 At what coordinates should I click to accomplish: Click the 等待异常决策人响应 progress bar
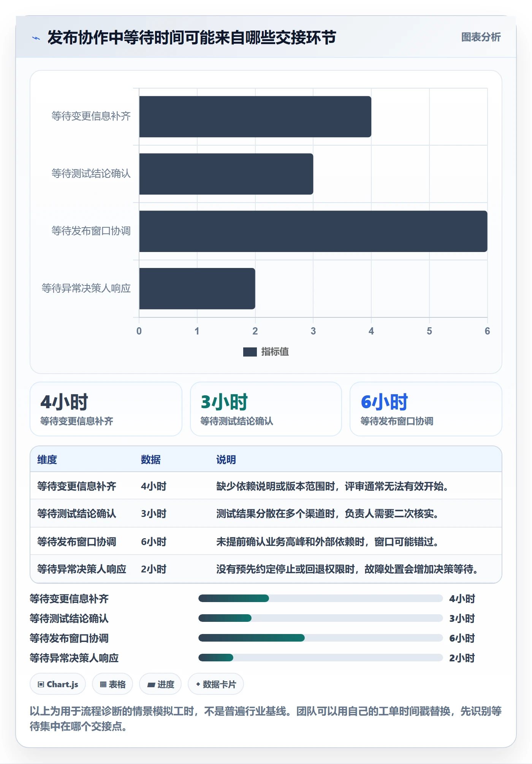point(320,658)
